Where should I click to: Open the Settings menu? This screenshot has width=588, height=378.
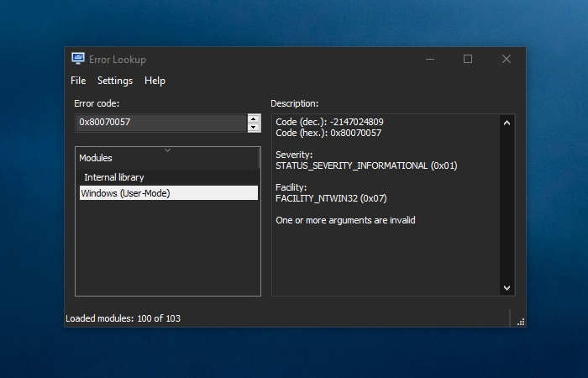115,81
